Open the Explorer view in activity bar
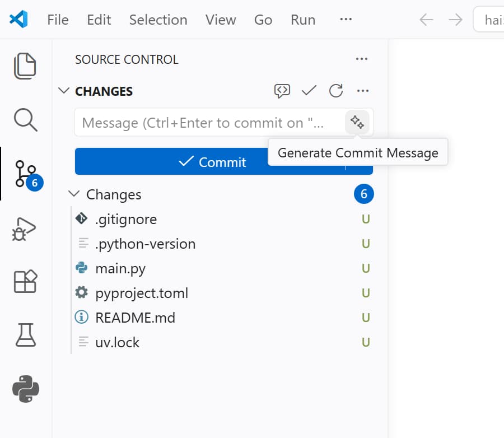 (x=25, y=66)
